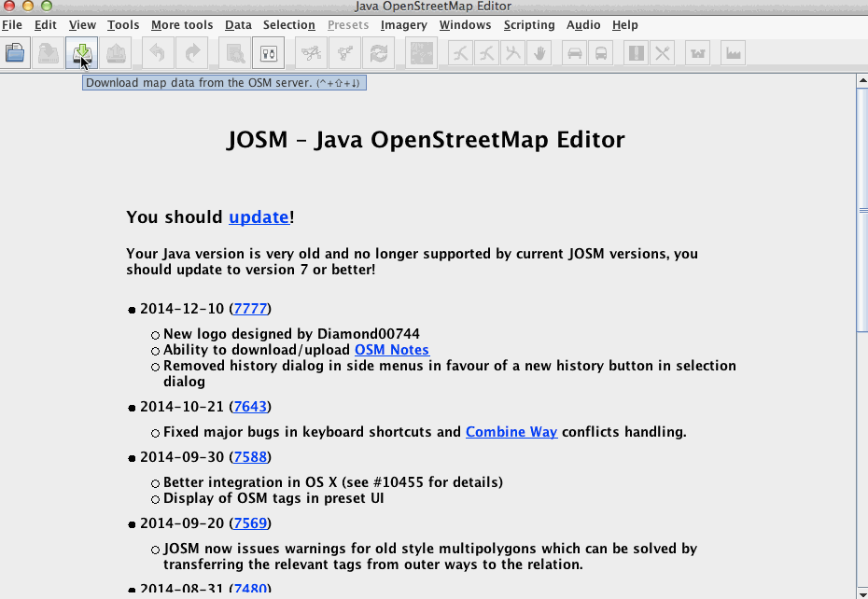Click the Redo arrow icon
868x599 pixels.
pos(192,53)
